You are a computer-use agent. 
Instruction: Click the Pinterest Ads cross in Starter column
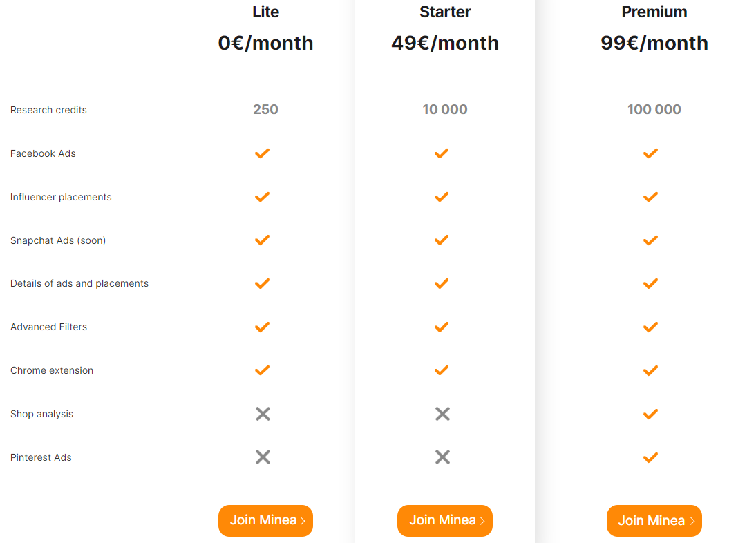point(442,457)
